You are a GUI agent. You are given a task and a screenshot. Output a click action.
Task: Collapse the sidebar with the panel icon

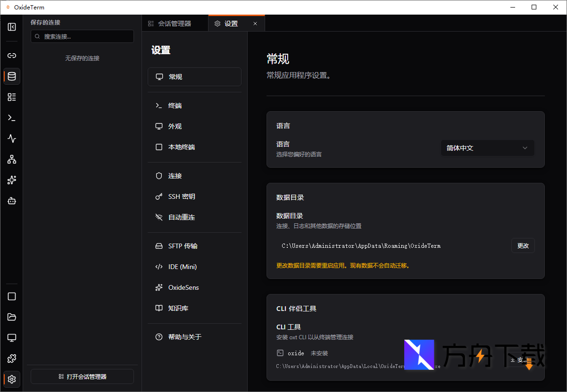coord(12,27)
